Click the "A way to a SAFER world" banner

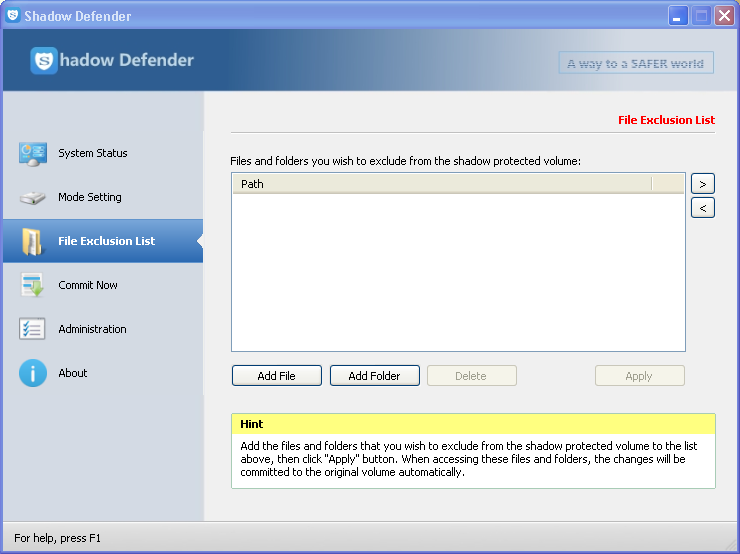(636, 63)
